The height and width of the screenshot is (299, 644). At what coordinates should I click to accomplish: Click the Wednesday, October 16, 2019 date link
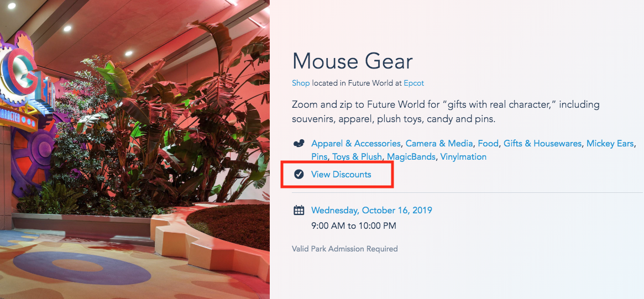[371, 210]
